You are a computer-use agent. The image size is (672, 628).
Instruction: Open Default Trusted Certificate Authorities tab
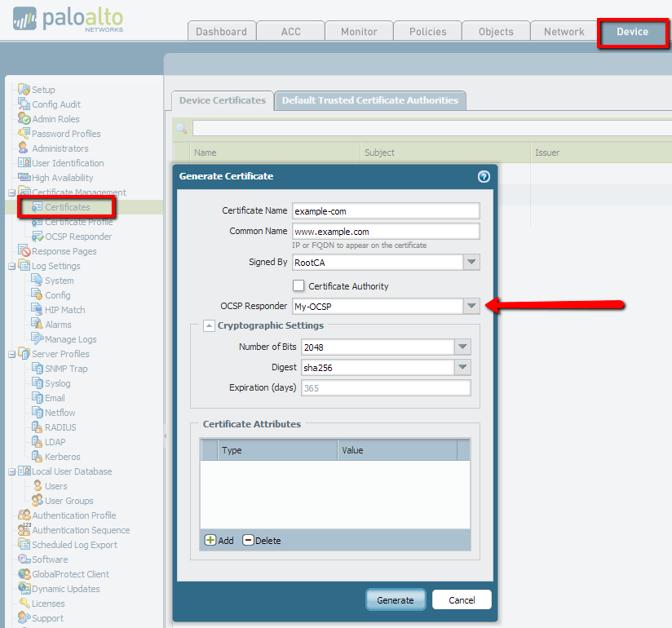(x=370, y=100)
